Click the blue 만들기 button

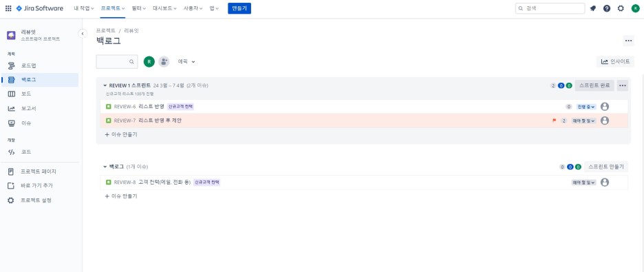click(239, 8)
